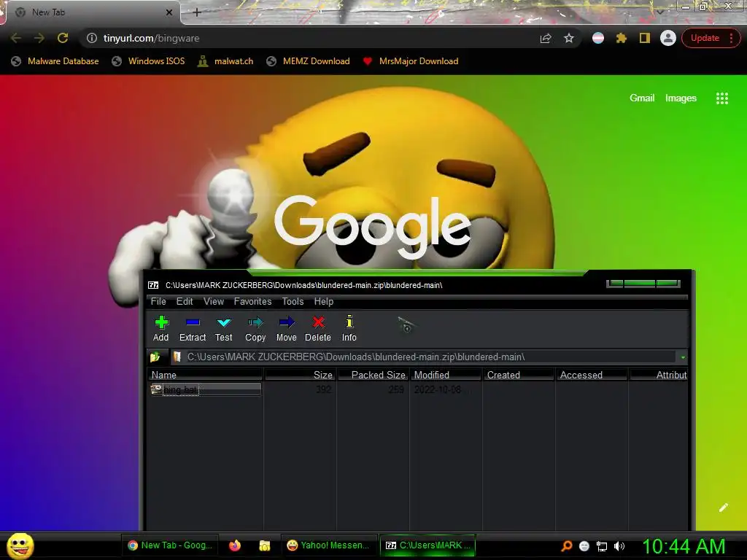View site information icon in address bar
The width and height of the screenshot is (747, 560).
pyautogui.click(x=91, y=38)
